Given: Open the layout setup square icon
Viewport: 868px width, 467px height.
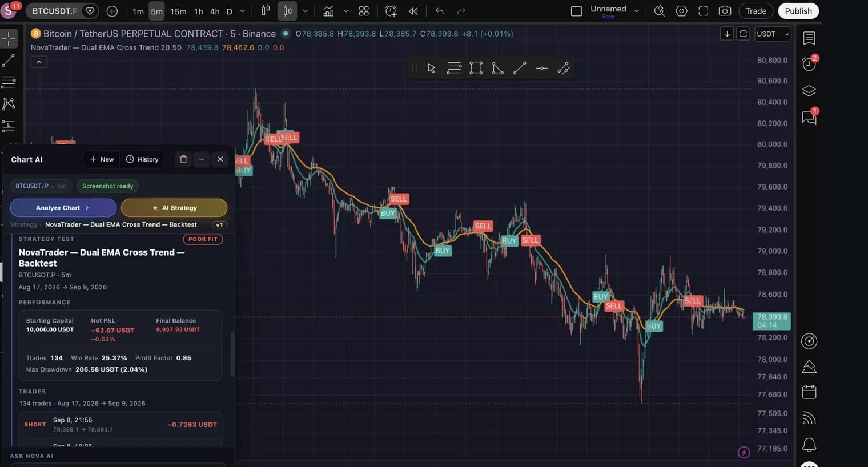Looking at the screenshot, I should (576, 11).
